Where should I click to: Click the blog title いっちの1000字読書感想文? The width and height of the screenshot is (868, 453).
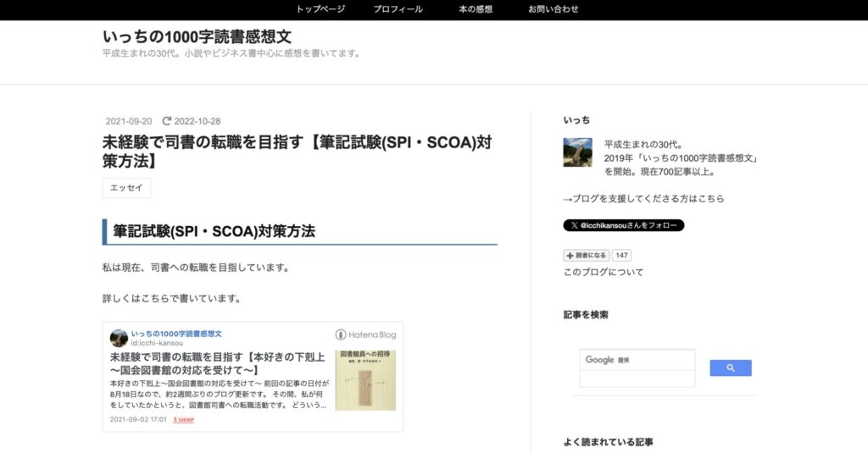197,36
